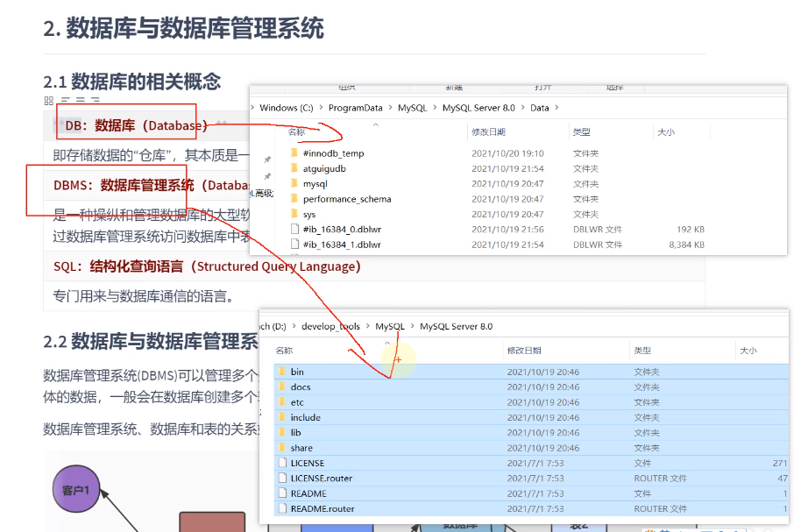Click MySQL breadcrumb in lower window

pos(390,326)
